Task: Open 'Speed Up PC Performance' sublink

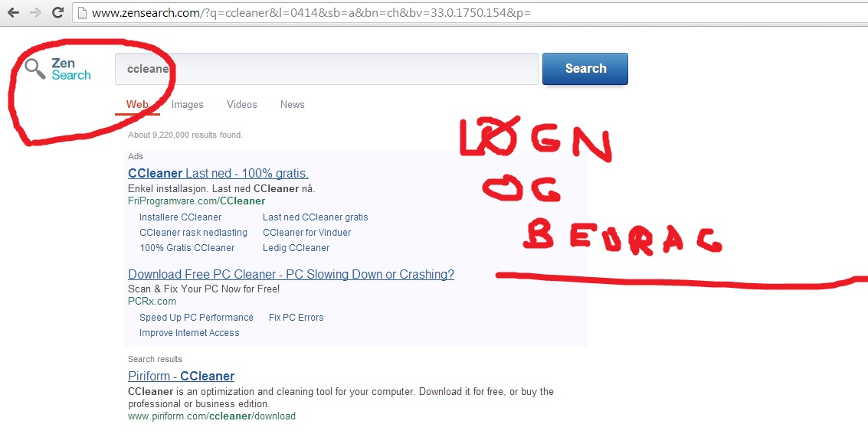Action: coord(197,318)
